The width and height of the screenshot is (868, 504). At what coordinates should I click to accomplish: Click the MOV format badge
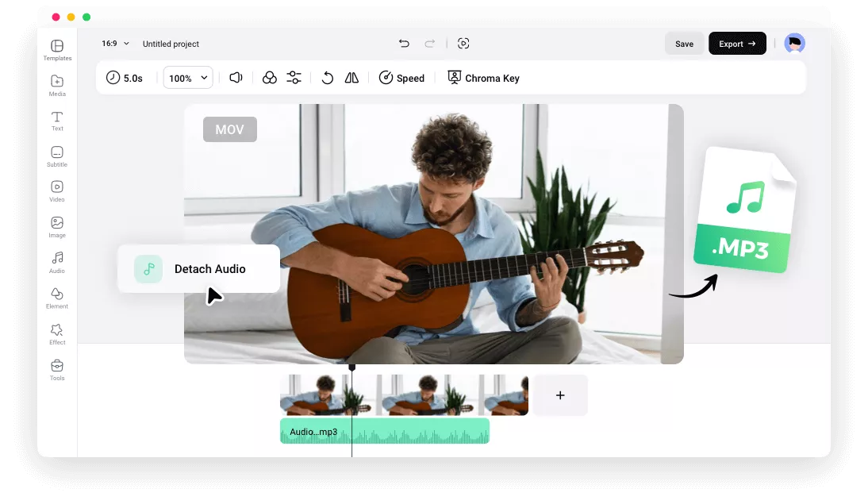pos(230,129)
